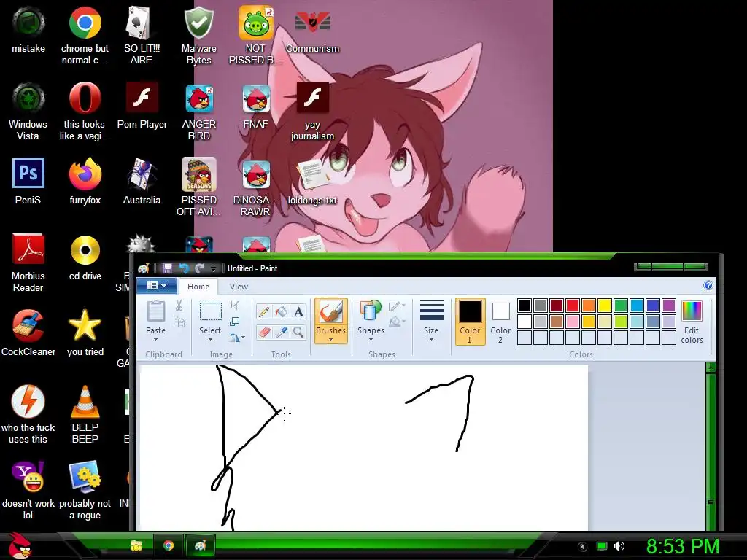This screenshot has width=747, height=560.
Task: Open Paint help question mark icon
Action: point(708,285)
